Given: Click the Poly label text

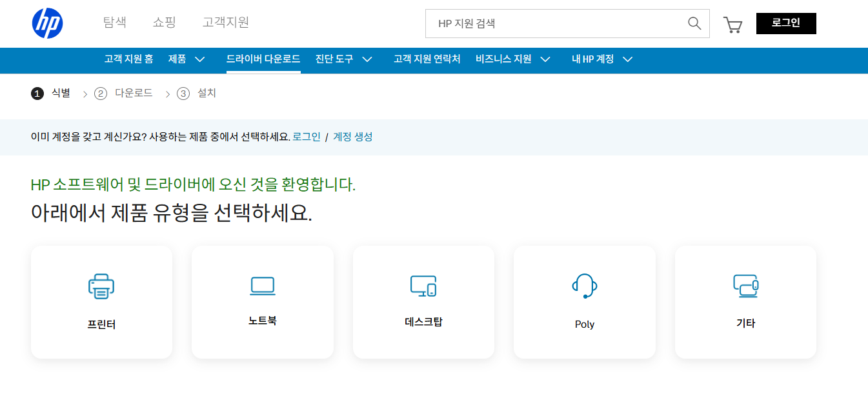Looking at the screenshot, I should click(585, 324).
